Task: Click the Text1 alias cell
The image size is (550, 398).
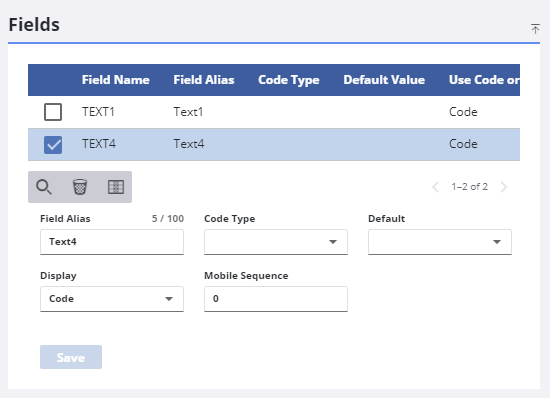Action: click(188, 112)
